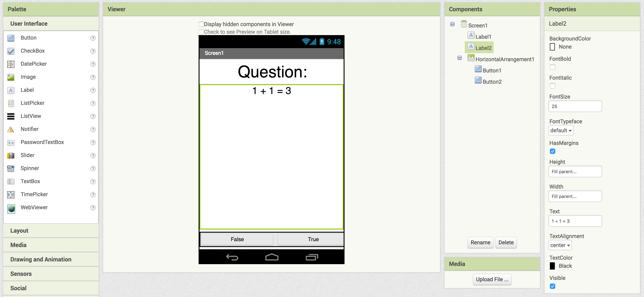Click the black TextColor swatch

552,265
